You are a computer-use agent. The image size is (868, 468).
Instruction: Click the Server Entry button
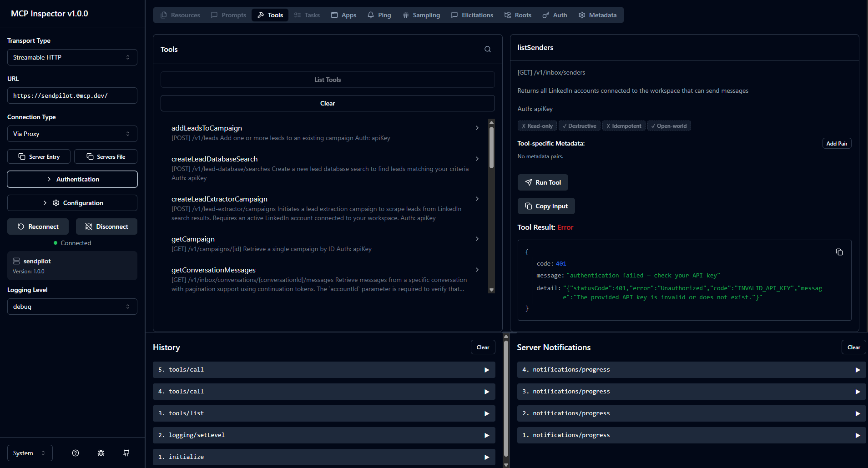point(39,156)
